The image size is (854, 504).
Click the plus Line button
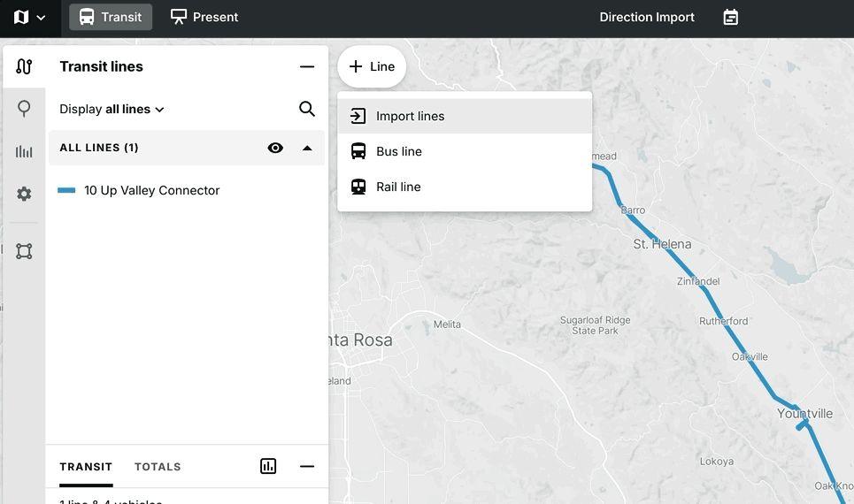tap(372, 66)
